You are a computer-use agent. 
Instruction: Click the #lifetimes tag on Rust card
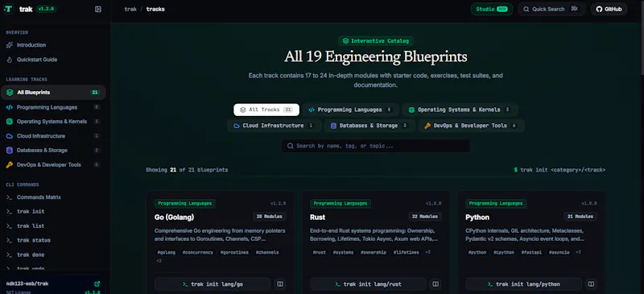(407, 252)
